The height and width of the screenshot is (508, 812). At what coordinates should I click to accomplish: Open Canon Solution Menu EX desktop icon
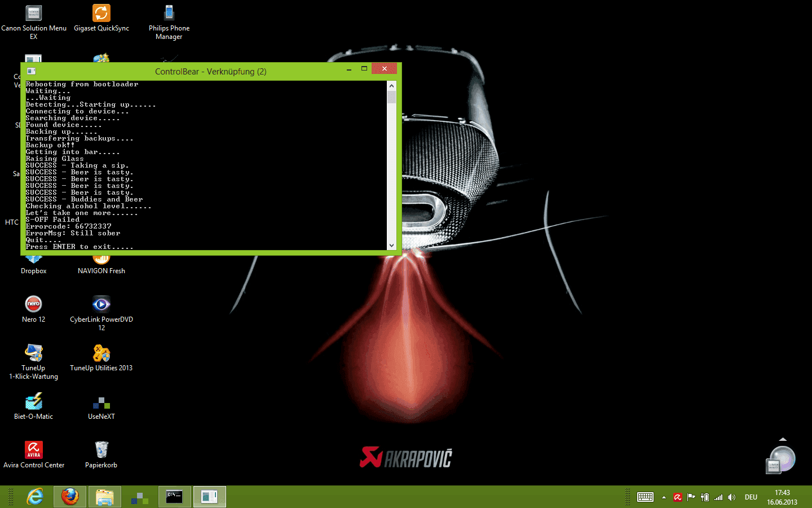click(34, 21)
